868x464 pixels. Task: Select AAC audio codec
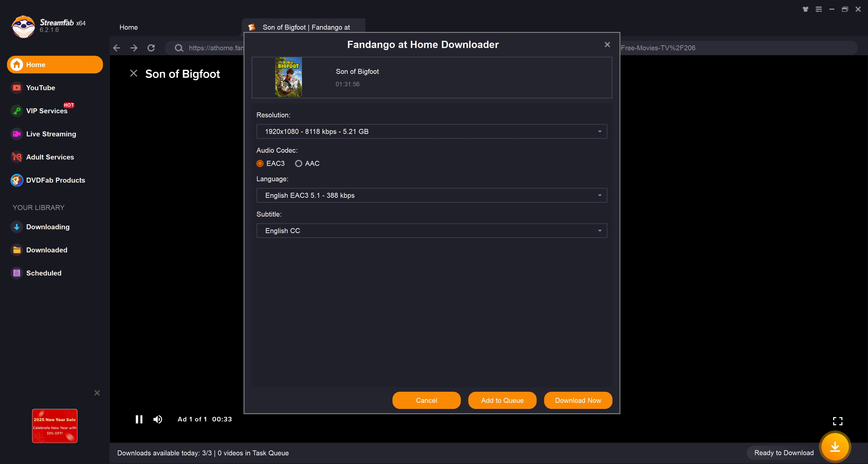[x=299, y=164]
